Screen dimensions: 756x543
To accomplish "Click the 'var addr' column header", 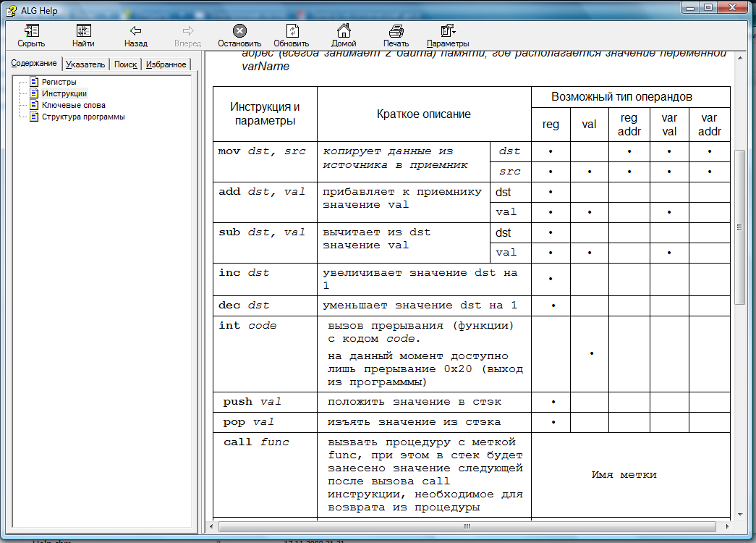I will pyautogui.click(x=709, y=125).
